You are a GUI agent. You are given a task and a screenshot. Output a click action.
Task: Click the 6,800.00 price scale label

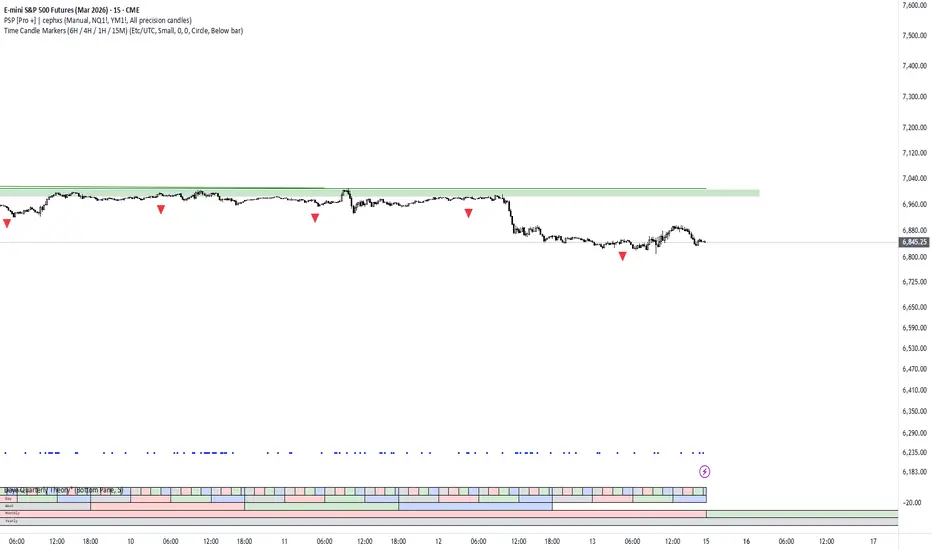click(914, 257)
